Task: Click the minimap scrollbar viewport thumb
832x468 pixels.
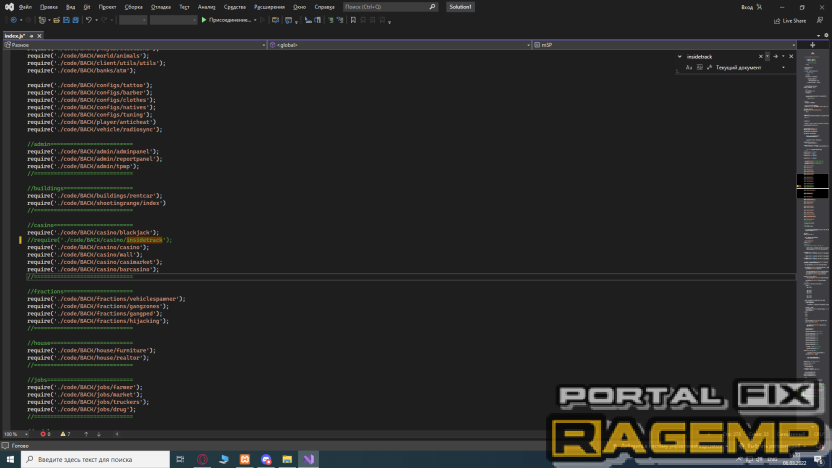Action: (x=812, y=186)
